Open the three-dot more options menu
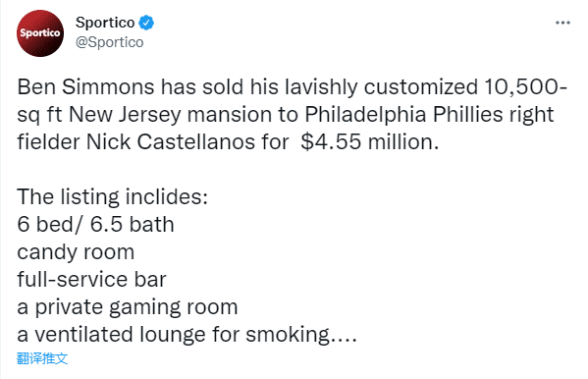588x379 pixels. 562,23
